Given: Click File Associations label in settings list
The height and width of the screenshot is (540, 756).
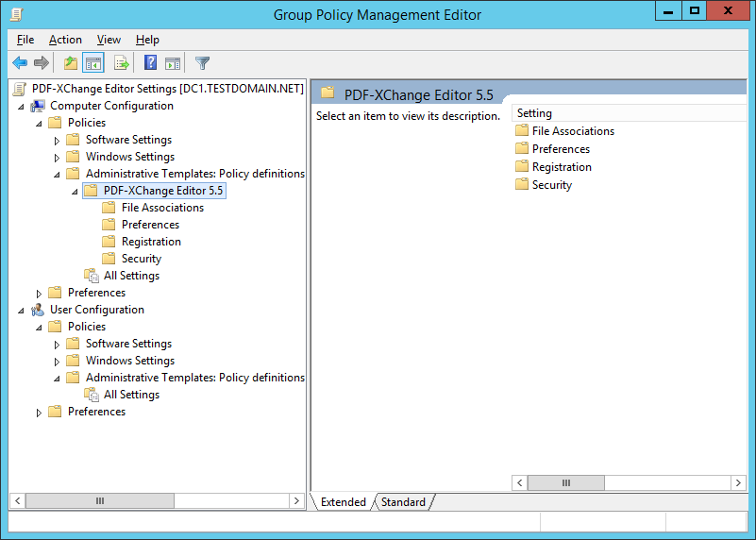Looking at the screenshot, I should point(573,131).
